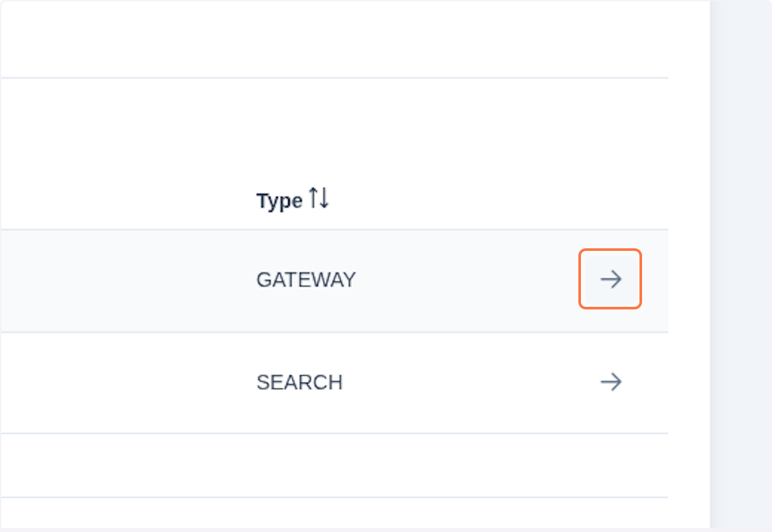Click the highlighted orange arrow button
The height and width of the screenshot is (532, 772).
tap(611, 279)
